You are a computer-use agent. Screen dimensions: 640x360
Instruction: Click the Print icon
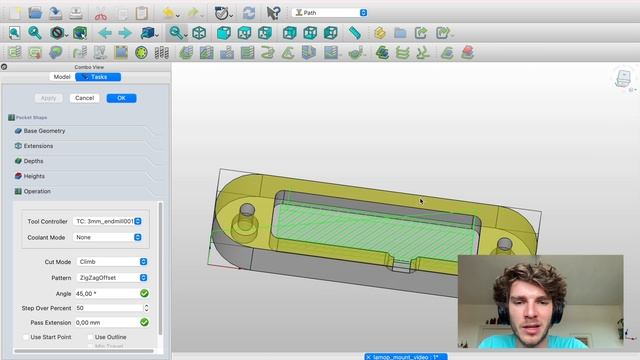tap(76, 13)
